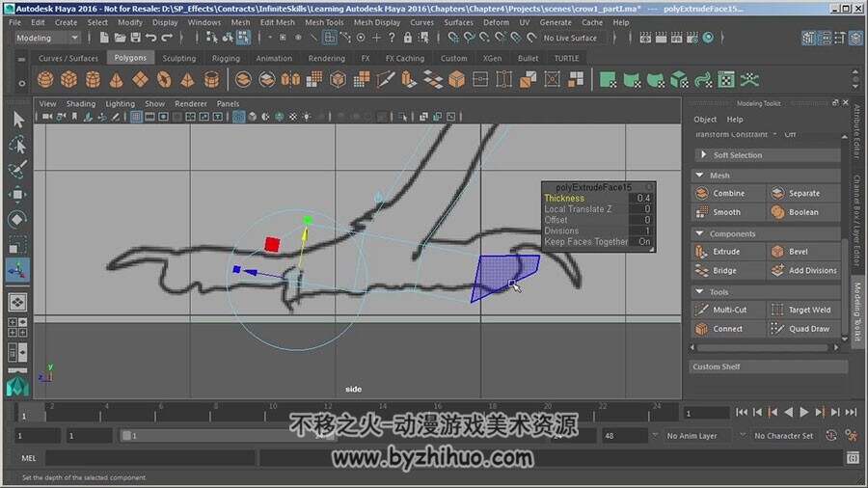
Task: Click the No Live Surface field
Action: tap(570, 38)
